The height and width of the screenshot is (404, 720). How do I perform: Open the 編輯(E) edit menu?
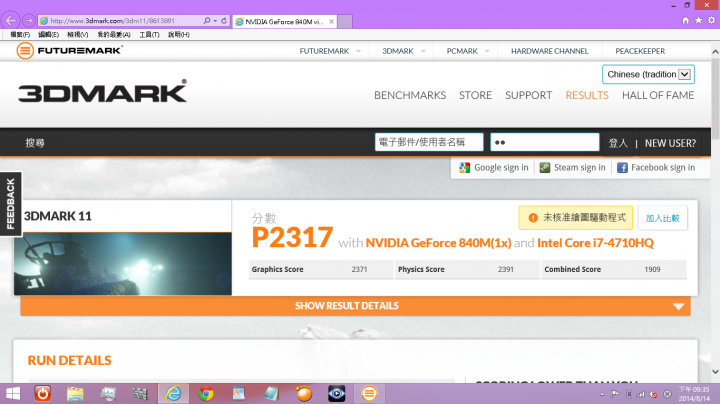(48, 34)
